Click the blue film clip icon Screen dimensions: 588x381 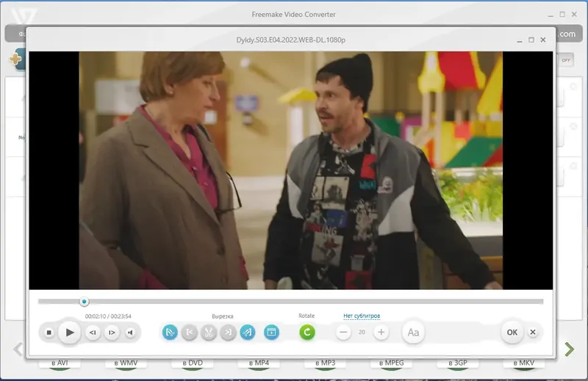[x=271, y=333]
